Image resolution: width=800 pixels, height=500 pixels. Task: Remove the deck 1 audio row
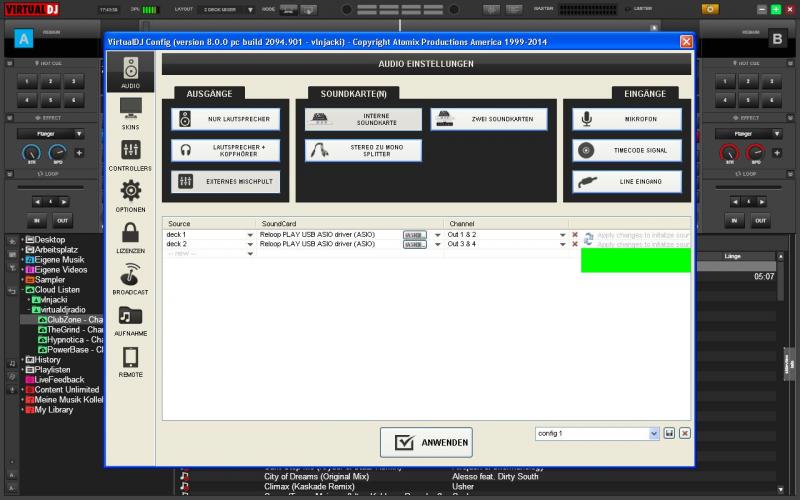click(x=575, y=235)
